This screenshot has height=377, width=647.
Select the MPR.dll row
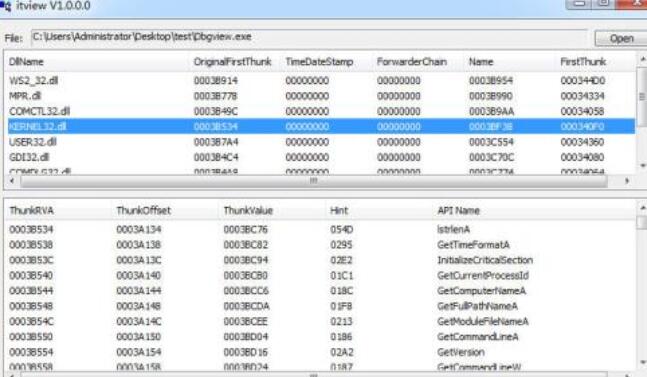tap(321, 96)
